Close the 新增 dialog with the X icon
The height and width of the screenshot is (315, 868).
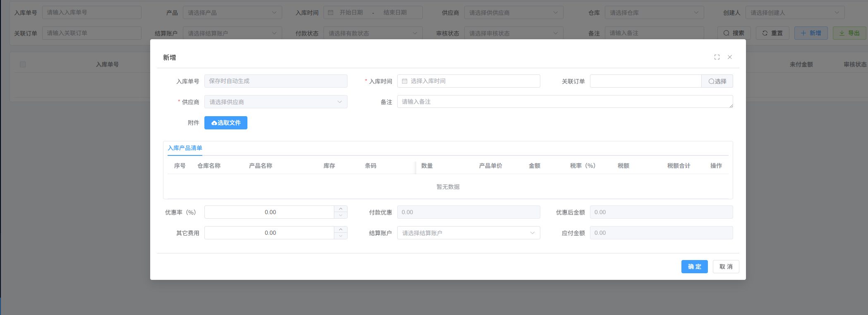click(x=730, y=57)
